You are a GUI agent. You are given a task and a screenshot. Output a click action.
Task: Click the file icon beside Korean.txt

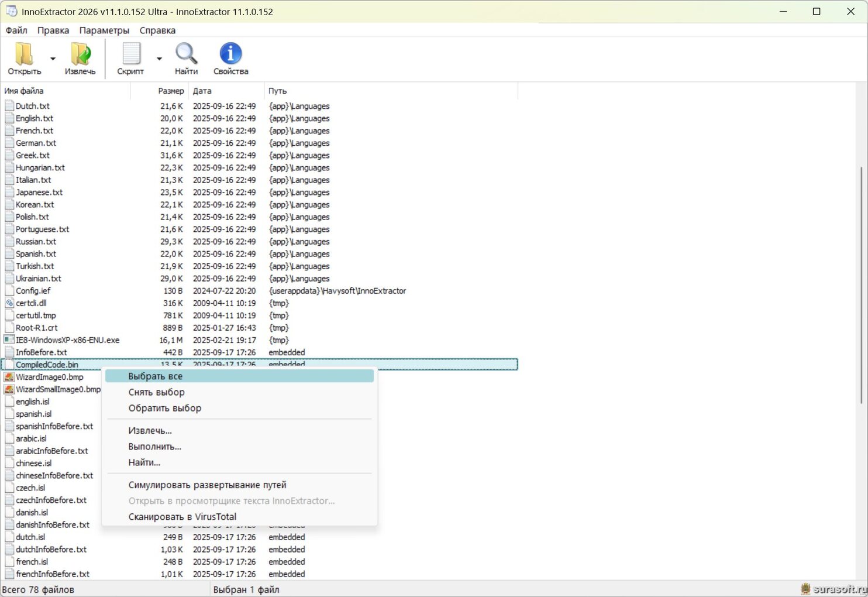click(9, 204)
